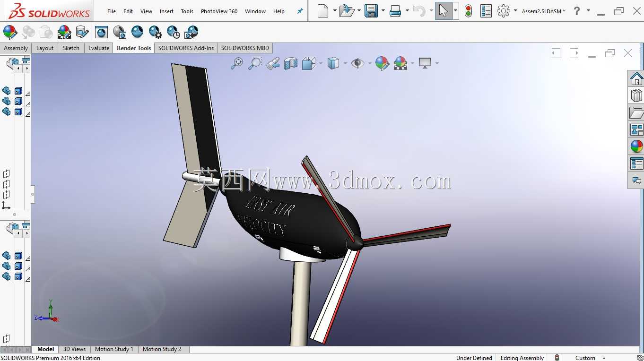
Task: Open the render Options tool
Action: [x=155, y=32]
